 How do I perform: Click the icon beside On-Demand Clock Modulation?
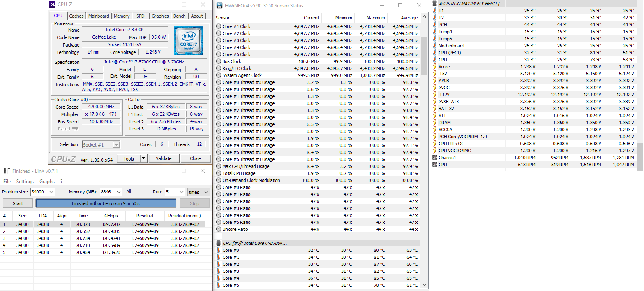pyautogui.click(x=219, y=180)
